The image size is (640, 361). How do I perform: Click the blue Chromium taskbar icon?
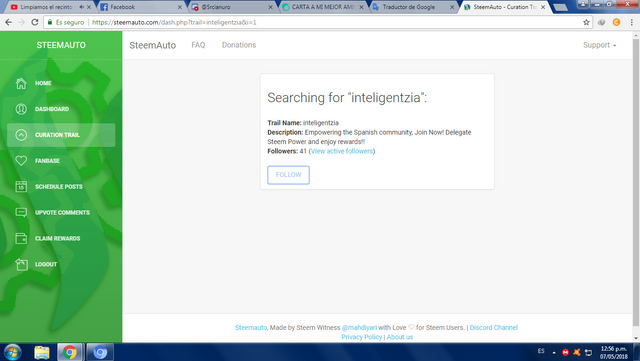tap(100, 352)
